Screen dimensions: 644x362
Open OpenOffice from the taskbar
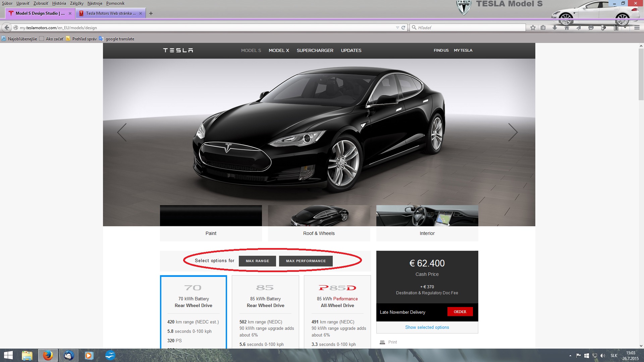(110, 355)
